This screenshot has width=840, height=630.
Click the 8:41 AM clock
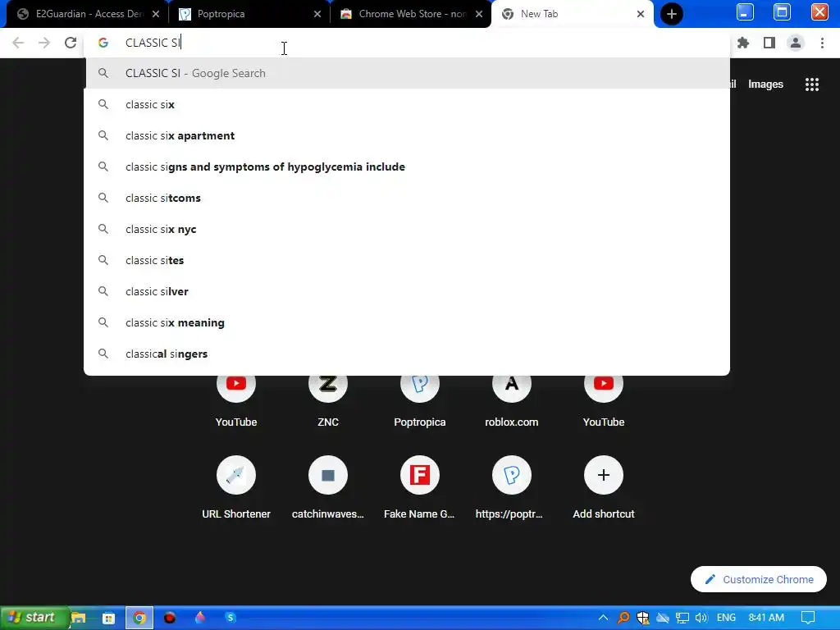[x=766, y=618]
